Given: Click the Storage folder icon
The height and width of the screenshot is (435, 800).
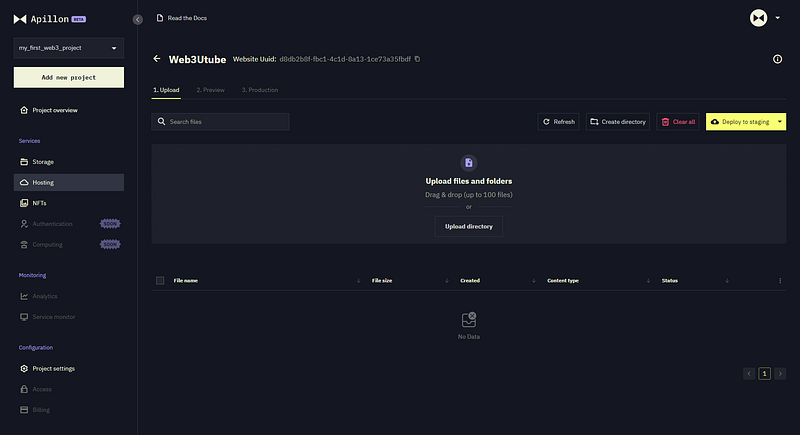Looking at the screenshot, I should (x=24, y=162).
